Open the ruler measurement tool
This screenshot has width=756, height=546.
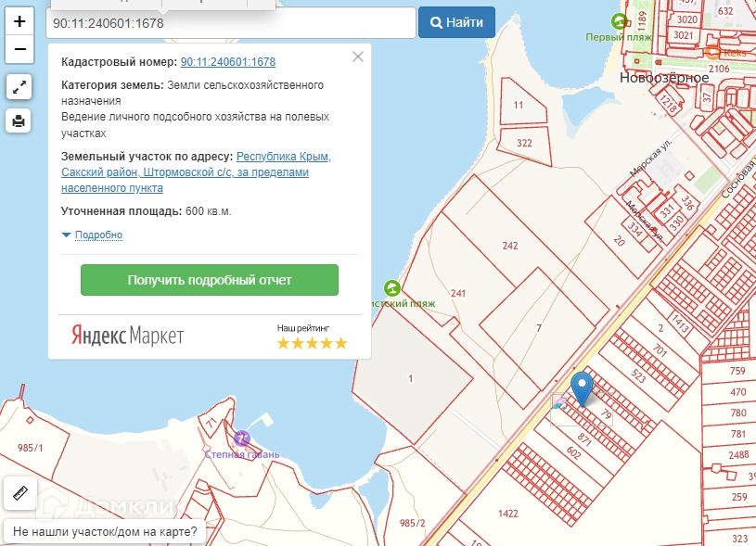[x=20, y=493]
